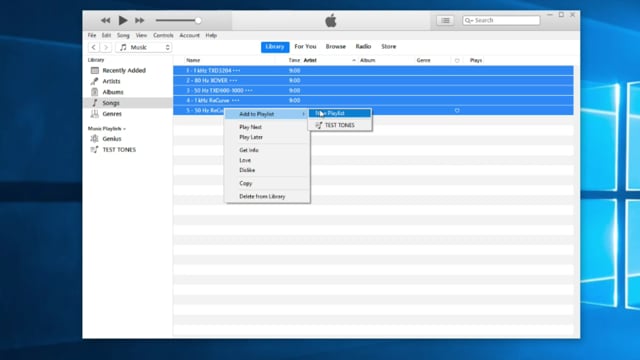640x360 pixels.
Task: Open the Help menu
Action: tap(211, 36)
